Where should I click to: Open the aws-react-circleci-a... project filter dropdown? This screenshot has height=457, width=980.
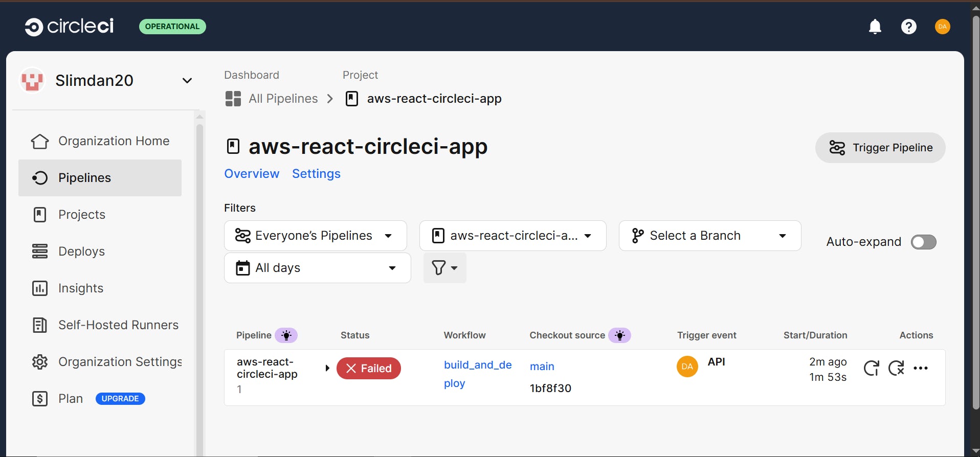pos(513,236)
